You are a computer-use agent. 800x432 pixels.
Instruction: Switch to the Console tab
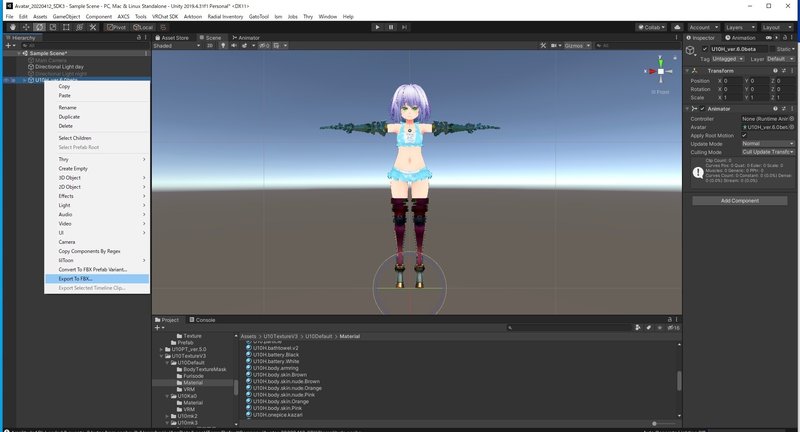202,320
